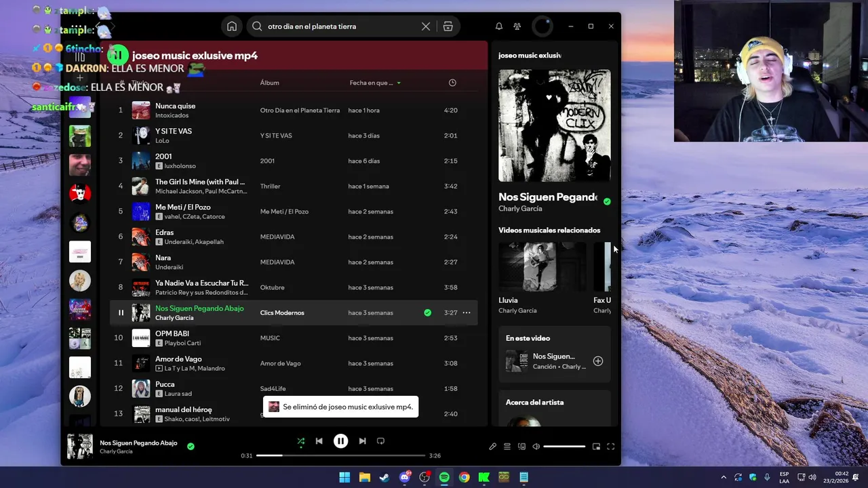Open MEDIAVIDA album link on Nara row
The image size is (868, 488).
point(277,262)
